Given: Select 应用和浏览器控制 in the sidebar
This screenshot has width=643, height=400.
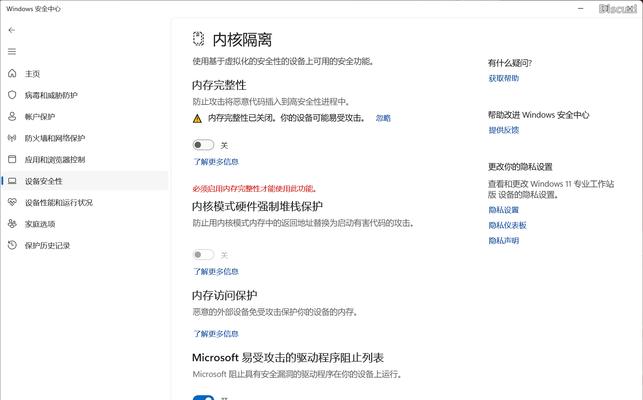Looking at the screenshot, I should [55, 160].
